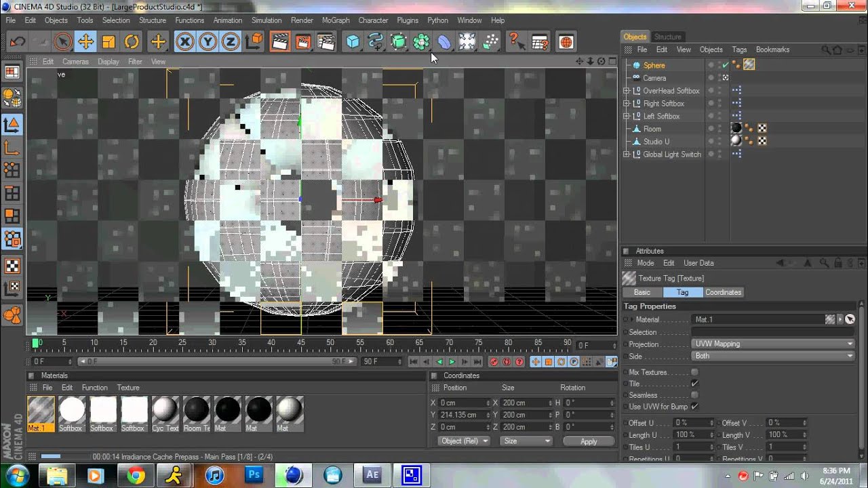
Task: Select the Mat.1 material thumbnail
Action: 41,410
